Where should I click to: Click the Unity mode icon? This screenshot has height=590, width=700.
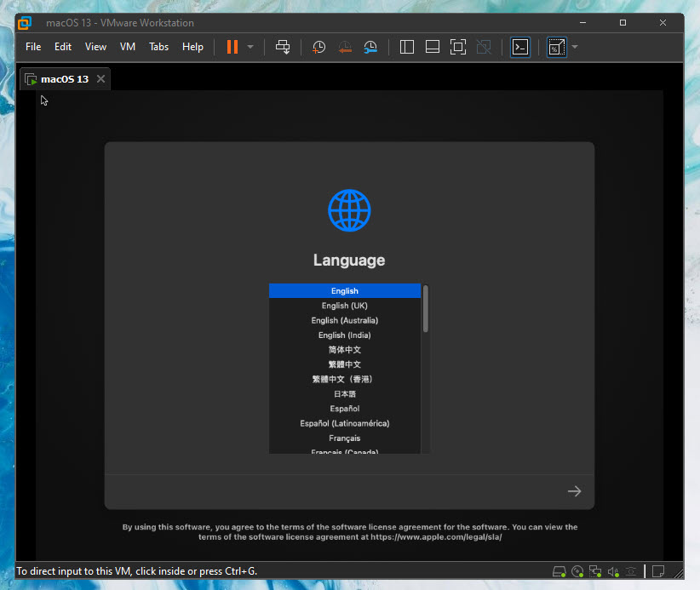click(x=484, y=47)
